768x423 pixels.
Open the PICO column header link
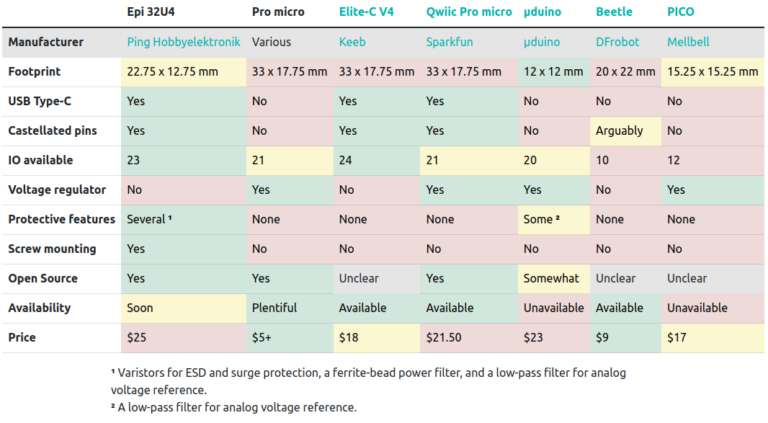coord(682,12)
